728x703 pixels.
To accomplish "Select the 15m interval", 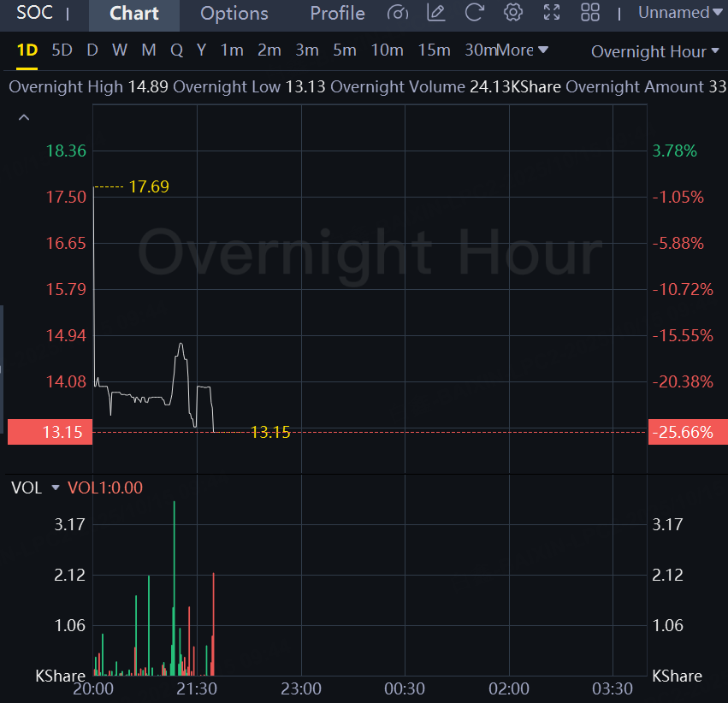I will [434, 50].
